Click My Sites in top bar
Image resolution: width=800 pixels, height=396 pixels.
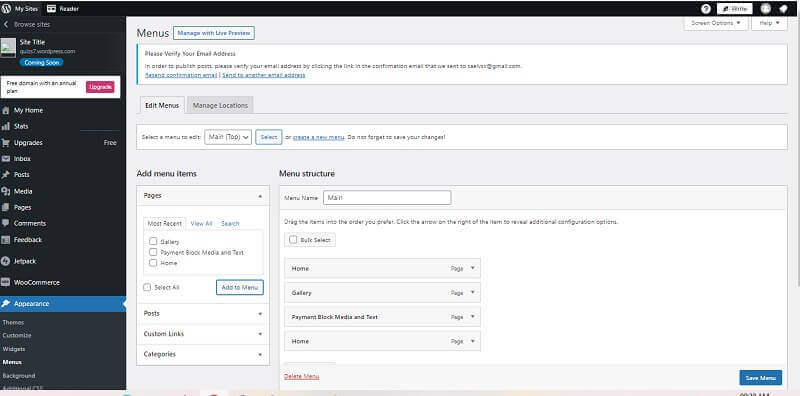(x=20, y=9)
